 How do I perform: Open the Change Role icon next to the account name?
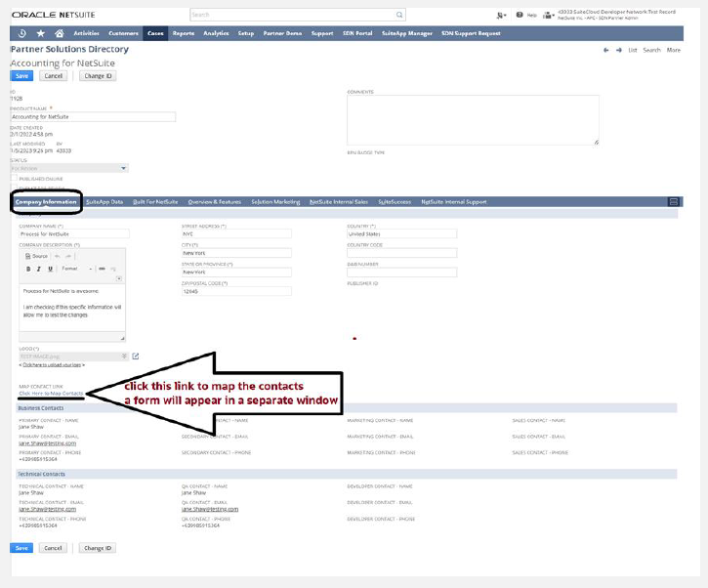point(548,16)
